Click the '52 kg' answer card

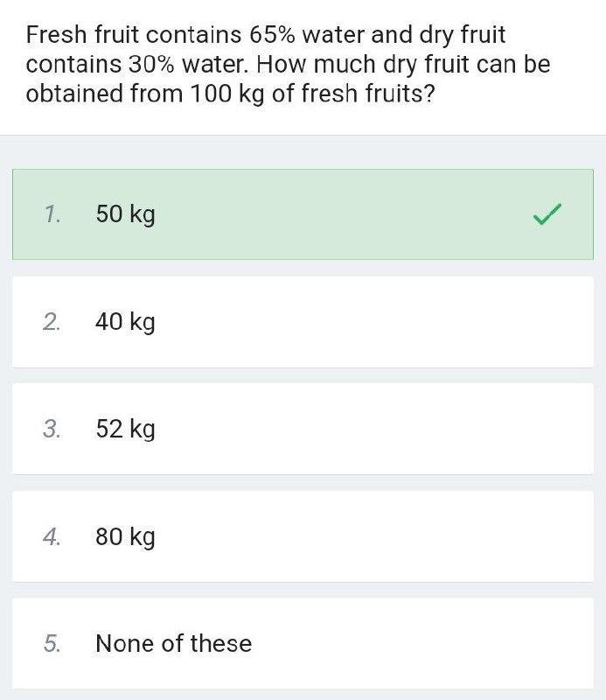pyautogui.click(x=303, y=429)
